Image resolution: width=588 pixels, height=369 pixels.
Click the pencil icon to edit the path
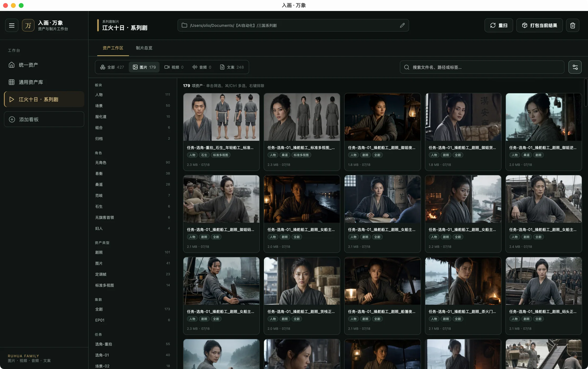point(402,25)
